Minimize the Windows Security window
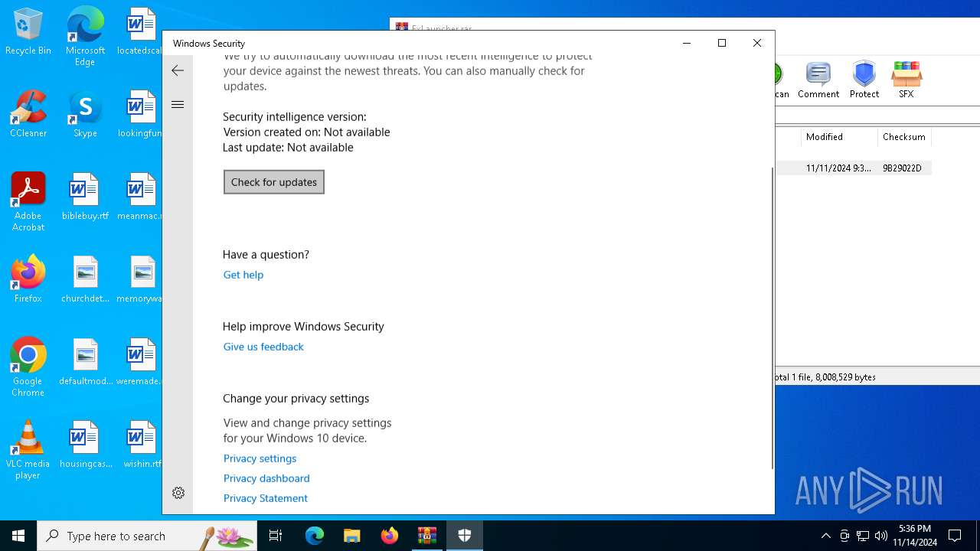 pyautogui.click(x=687, y=43)
